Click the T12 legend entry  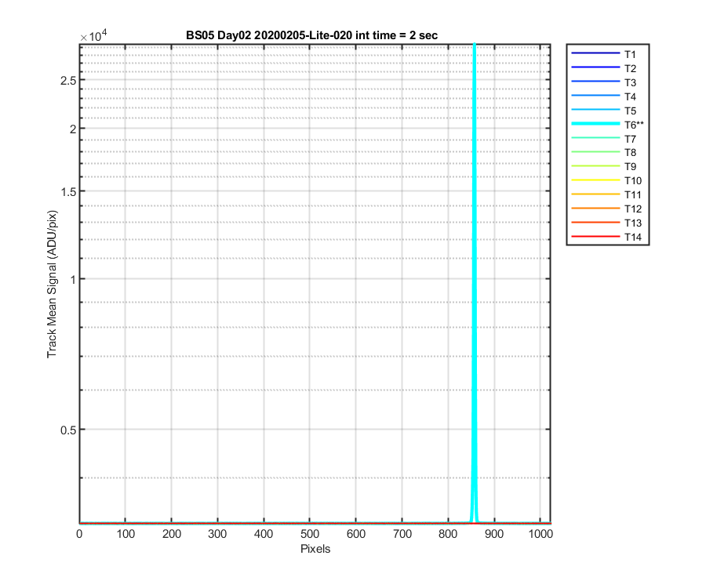[x=606, y=209]
